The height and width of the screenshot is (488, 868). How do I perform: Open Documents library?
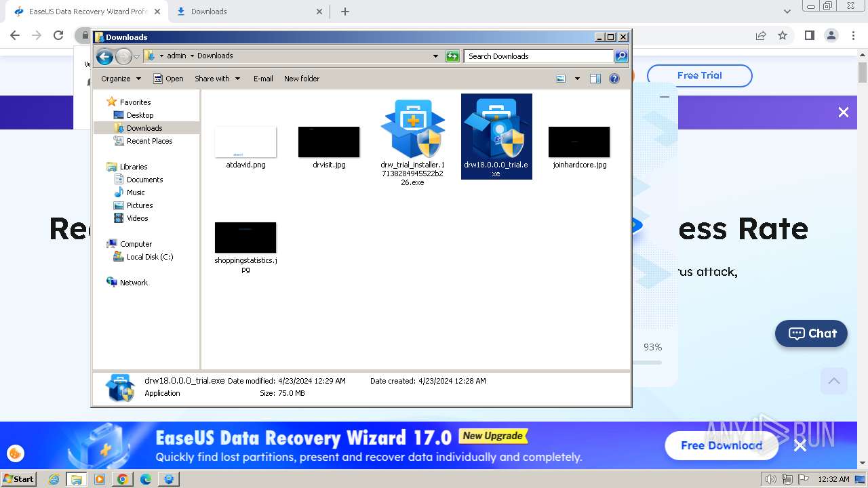click(x=144, y=180)
